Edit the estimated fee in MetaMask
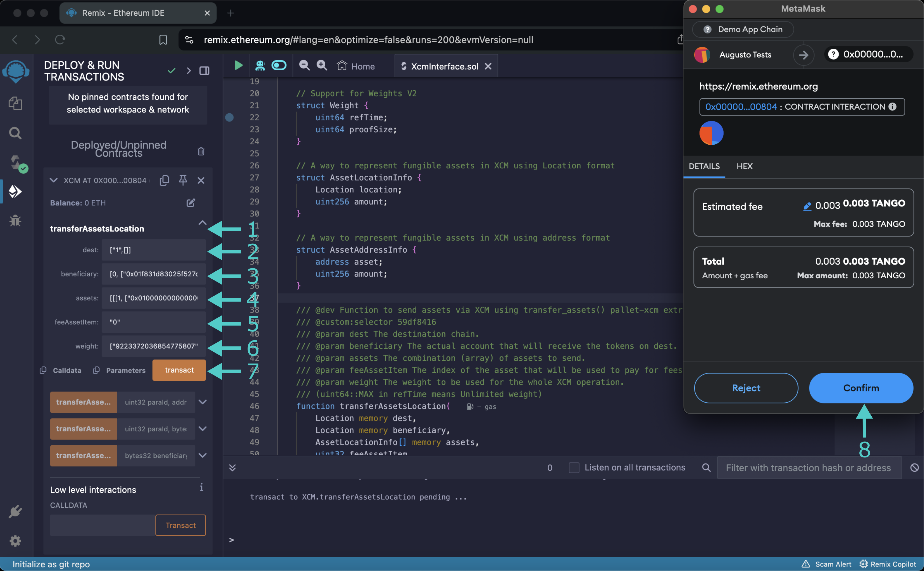The height and width of the screenshot is (571, 924). click(x=807, y=206)
